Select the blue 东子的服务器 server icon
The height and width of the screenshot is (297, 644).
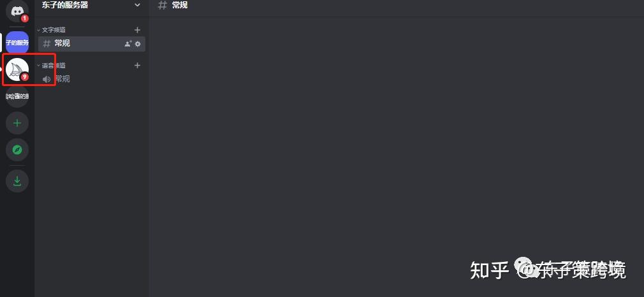[17, 42]
